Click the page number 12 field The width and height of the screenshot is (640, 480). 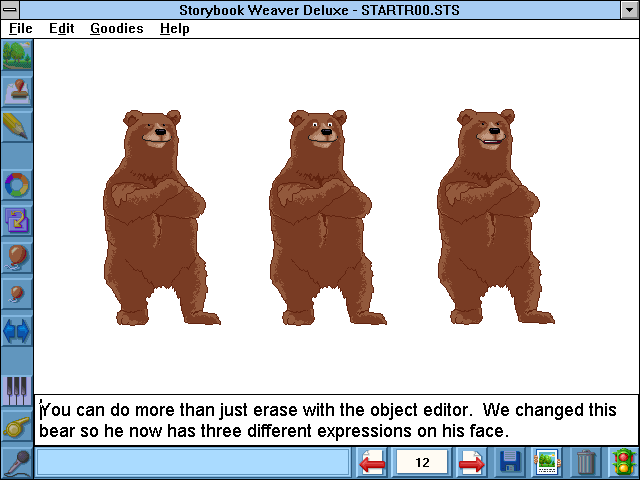[422, 462]
